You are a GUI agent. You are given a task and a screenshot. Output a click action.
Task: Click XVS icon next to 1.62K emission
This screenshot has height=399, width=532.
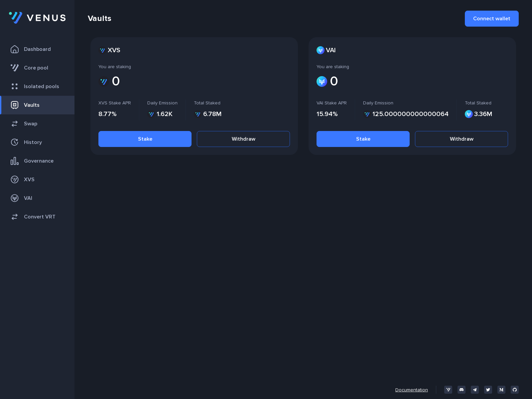pyautogui.click(x=151, y=114)
